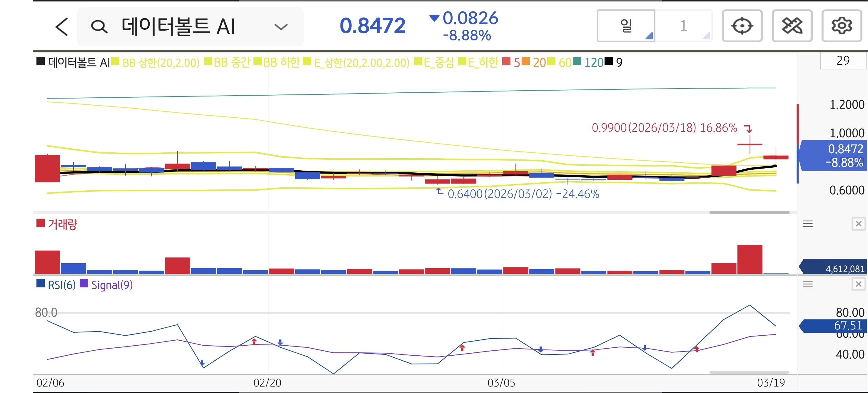
Task: Close the RSI indicator panel
Action: [858, 284]
